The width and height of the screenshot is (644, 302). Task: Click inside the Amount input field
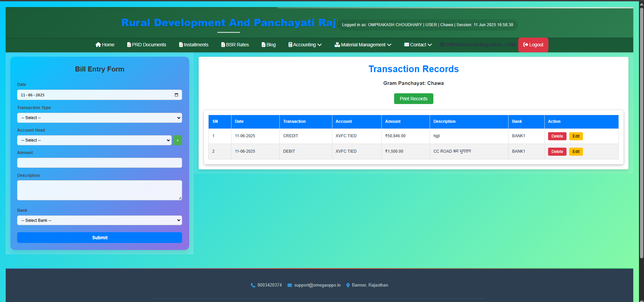pyautogui.click(x=99, y=163)
